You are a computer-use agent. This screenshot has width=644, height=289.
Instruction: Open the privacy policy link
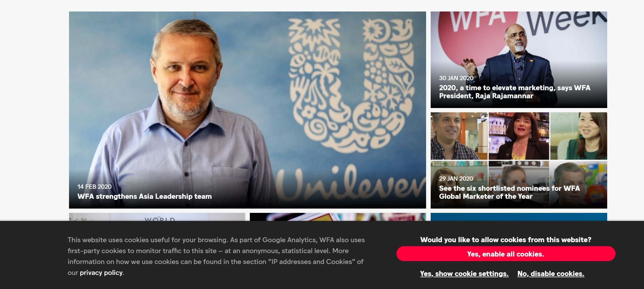[x=101, y=273]
